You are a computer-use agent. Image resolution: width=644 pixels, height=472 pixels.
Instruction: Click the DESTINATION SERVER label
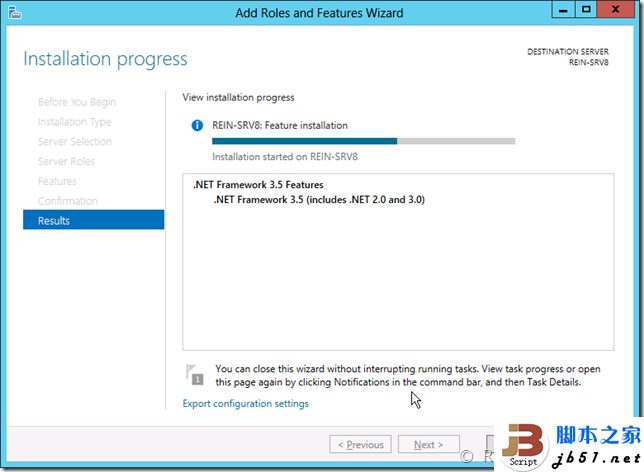pos(568,52)
